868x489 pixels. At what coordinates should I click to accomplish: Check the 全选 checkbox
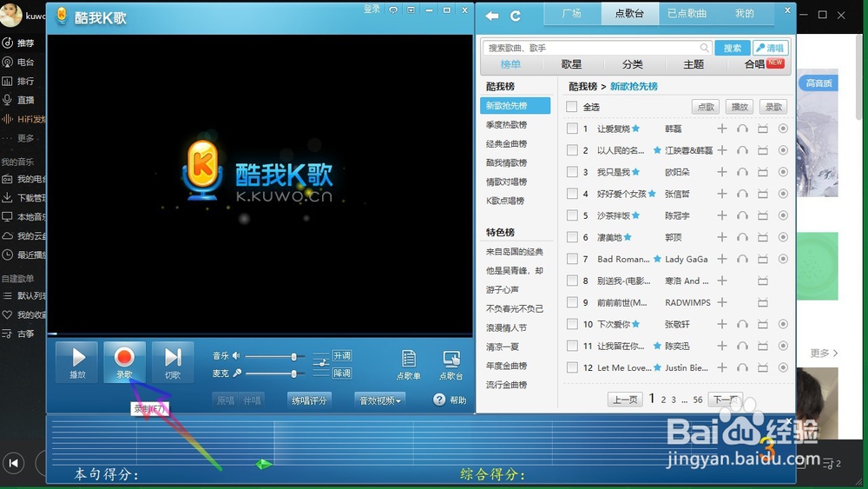point(572,107)
